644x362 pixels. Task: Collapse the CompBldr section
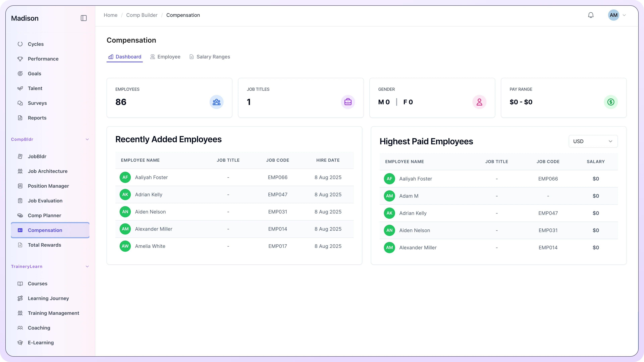pyautogui.click(x=87, y=139)
